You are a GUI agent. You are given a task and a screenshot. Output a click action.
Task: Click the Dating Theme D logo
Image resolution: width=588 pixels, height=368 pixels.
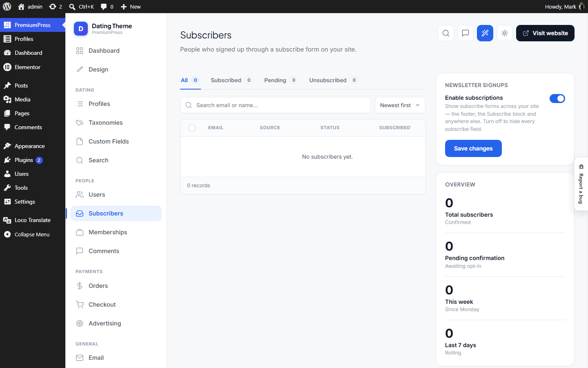[x=81, y=29]
